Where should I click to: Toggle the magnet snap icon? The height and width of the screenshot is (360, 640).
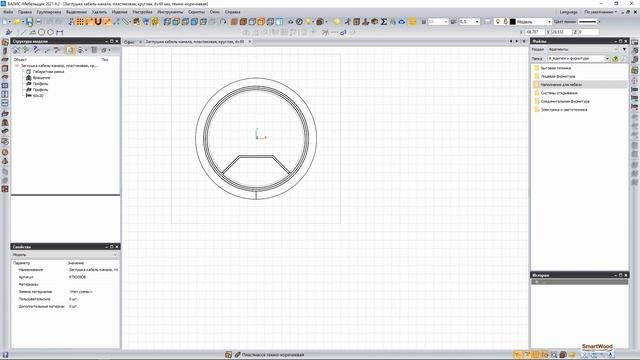coord(98,22)
